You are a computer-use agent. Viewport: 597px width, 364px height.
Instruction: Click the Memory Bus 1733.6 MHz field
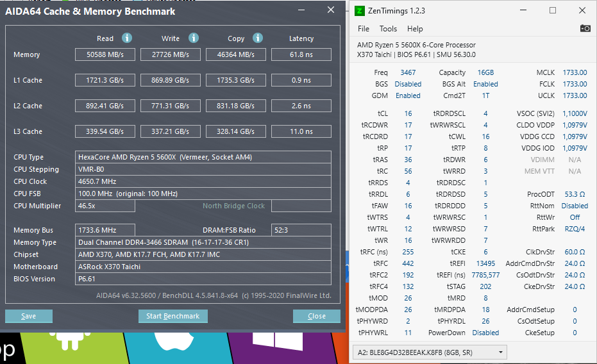coord(105,230)
